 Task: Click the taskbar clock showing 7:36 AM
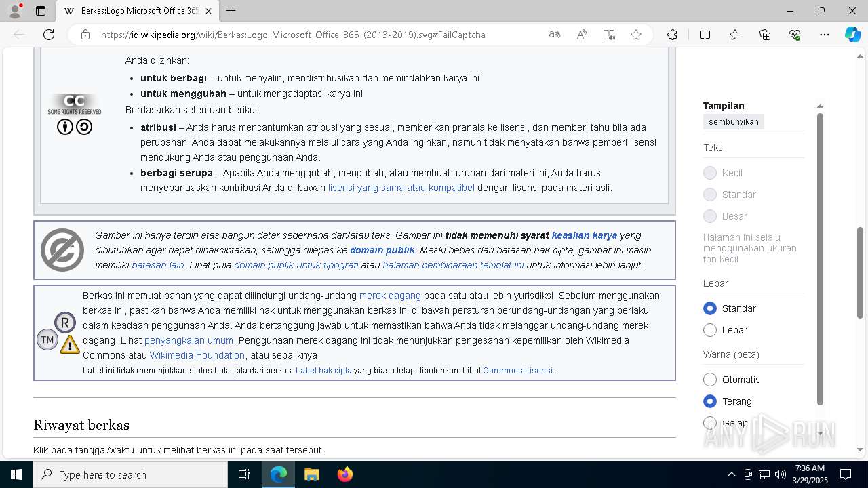[810, 474]
